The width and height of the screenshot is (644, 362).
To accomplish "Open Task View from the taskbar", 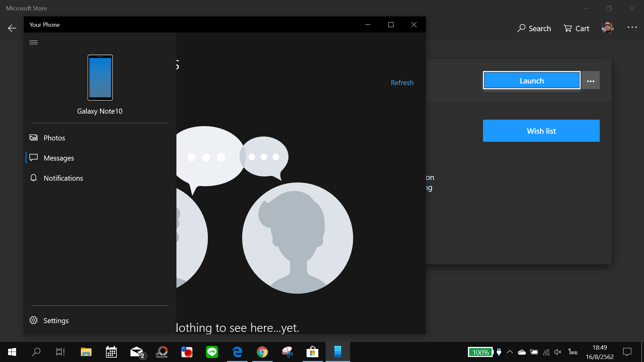I will [60, 352].
